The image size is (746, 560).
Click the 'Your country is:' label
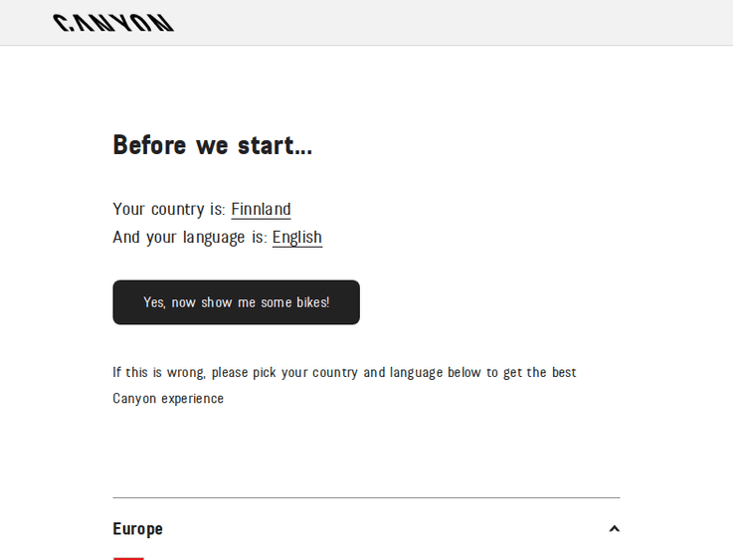click(x=169, y=210)
